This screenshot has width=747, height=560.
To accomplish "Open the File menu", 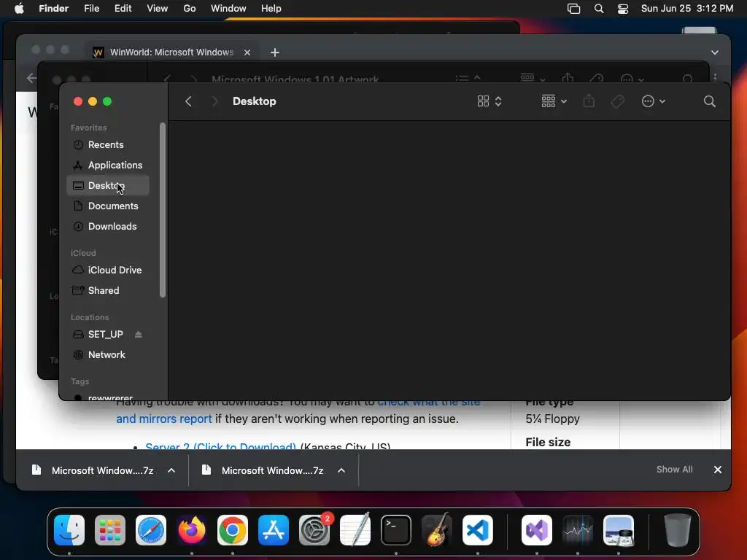I will [x=91, y=9].
